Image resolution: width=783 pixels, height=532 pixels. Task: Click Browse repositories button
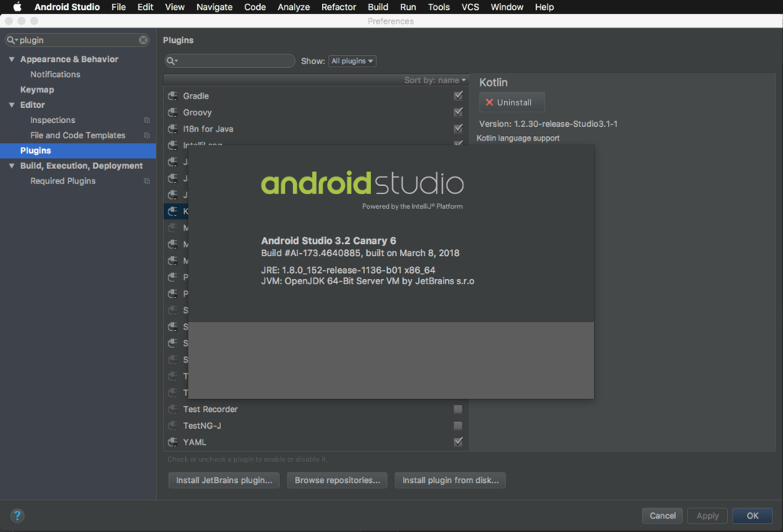337,480
